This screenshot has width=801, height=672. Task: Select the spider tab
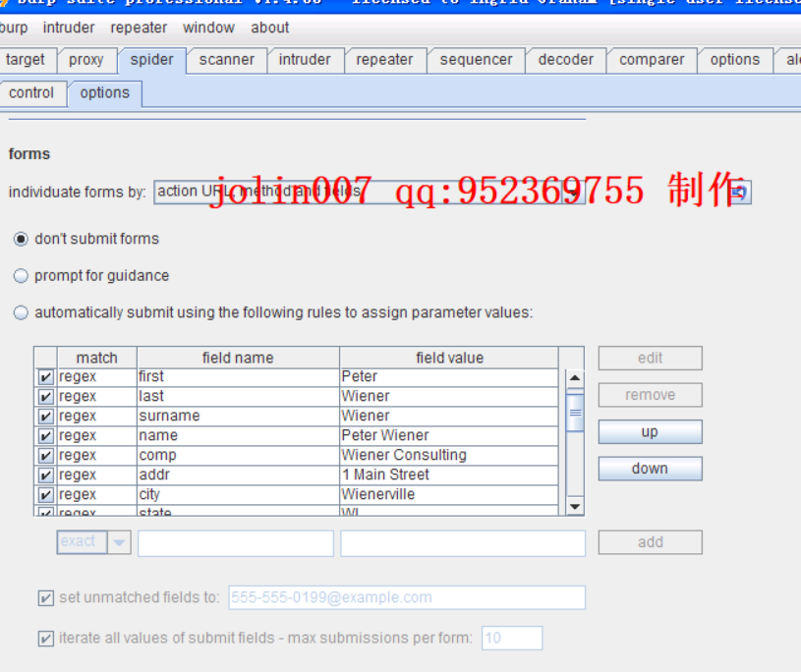point(151,60)
